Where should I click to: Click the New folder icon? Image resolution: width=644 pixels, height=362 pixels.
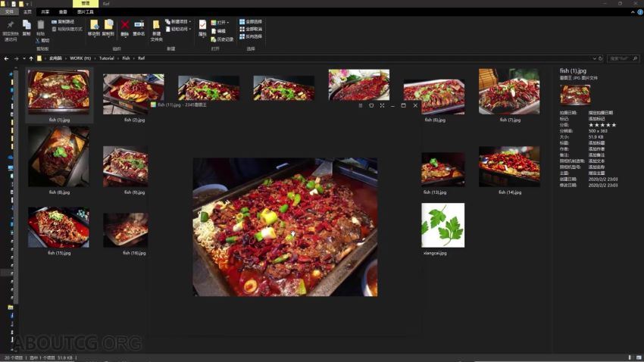[x=157, y=25]
